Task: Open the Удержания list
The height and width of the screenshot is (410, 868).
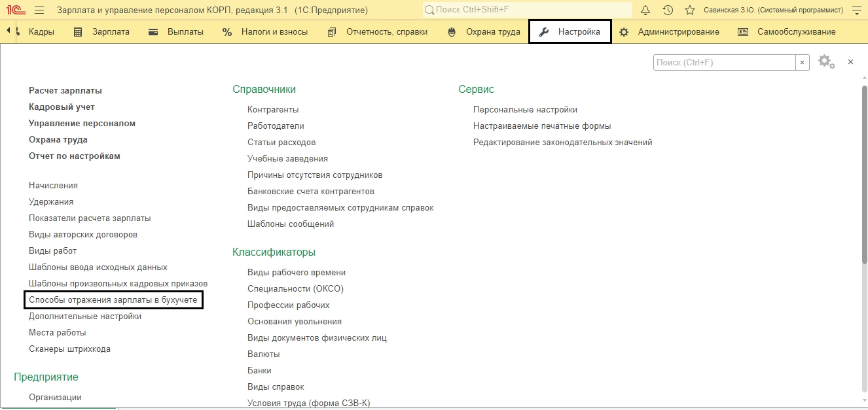Action: click(x=51, y=201)
